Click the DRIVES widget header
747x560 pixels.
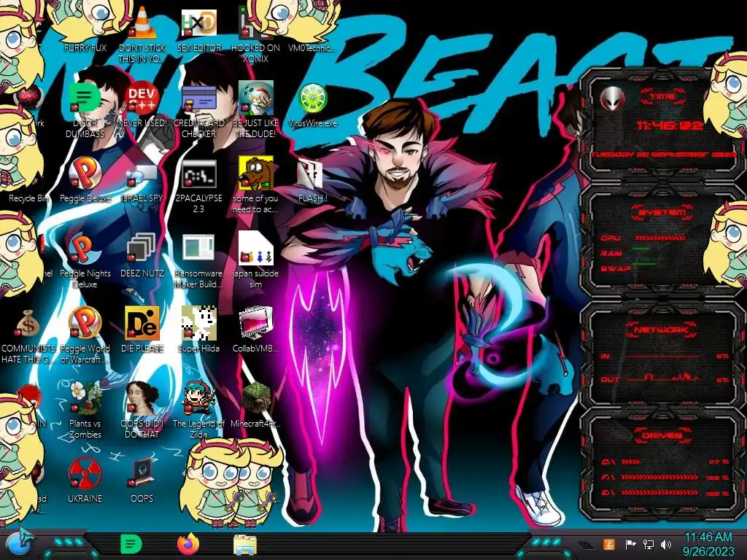[662, 435]
